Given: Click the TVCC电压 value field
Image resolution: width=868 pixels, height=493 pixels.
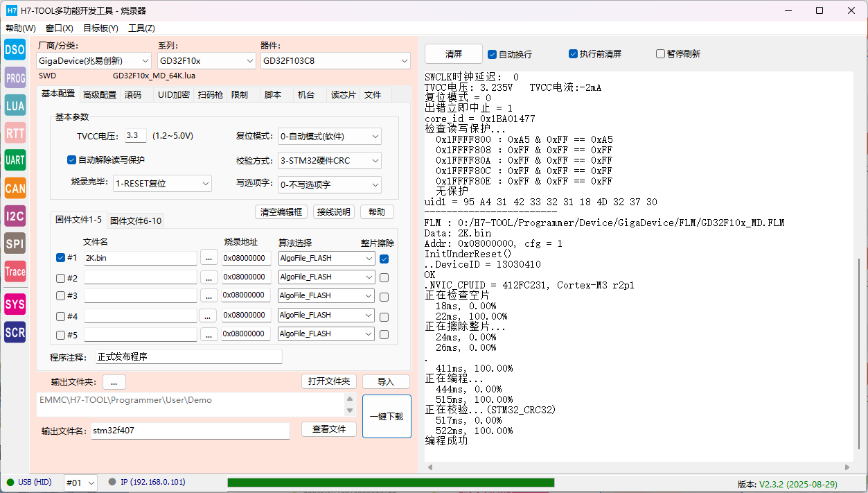Looking at the screenshot, I should (135, 136).
